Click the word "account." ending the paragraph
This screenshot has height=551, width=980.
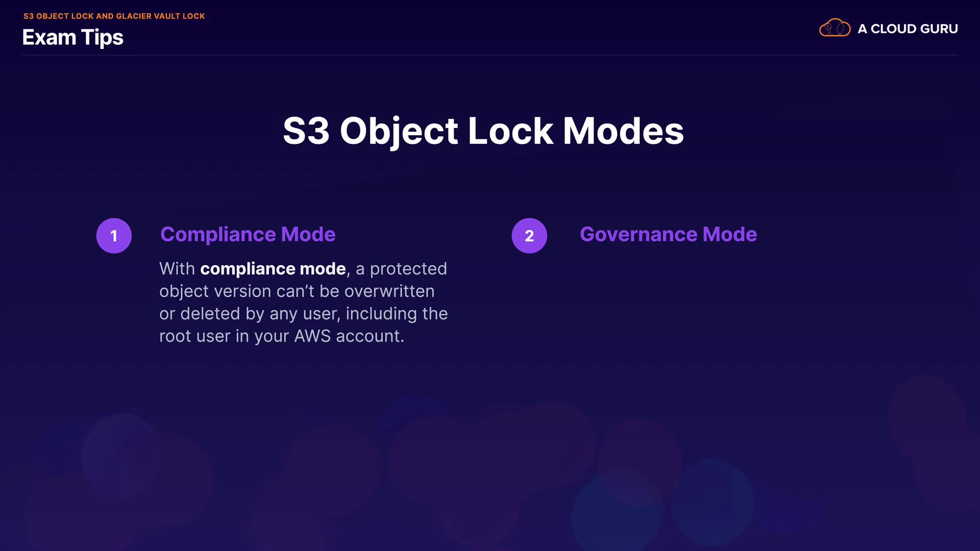pyautogui.click(x=370, y=336)
